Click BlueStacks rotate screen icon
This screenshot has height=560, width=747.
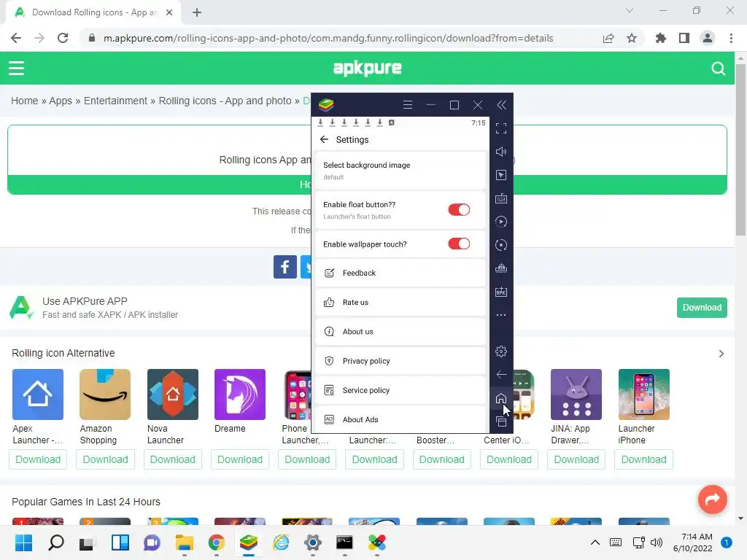tap(500, 245)
